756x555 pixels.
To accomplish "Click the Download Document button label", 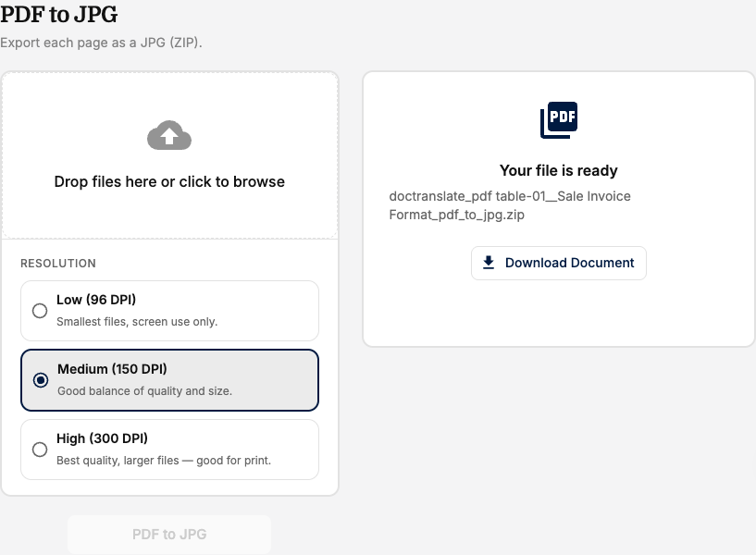I will point(569,263).
